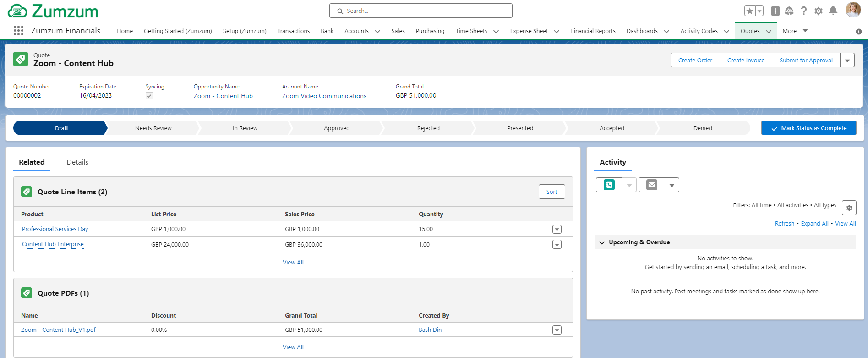This screenshot has height=358, width=868.
Task: Click the Sort button in Quote Line Items
Action: click(551, 192)
